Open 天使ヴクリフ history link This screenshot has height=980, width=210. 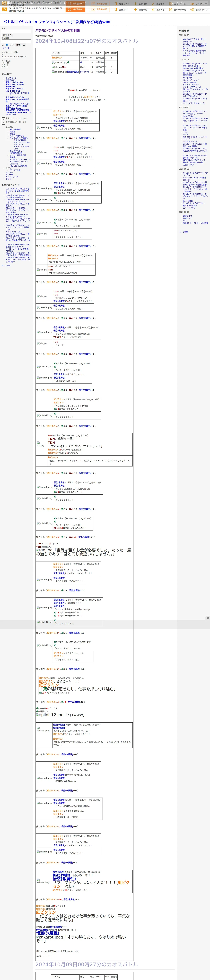pos(188,165)
